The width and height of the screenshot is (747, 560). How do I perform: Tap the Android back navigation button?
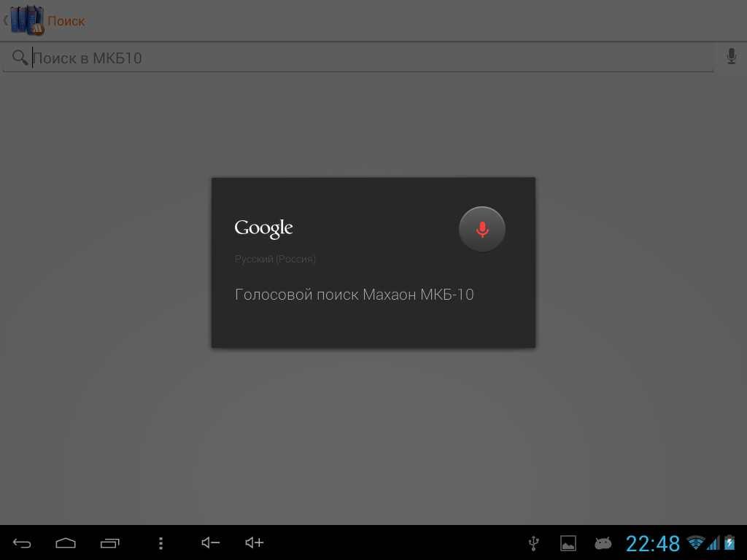[22, 542]
